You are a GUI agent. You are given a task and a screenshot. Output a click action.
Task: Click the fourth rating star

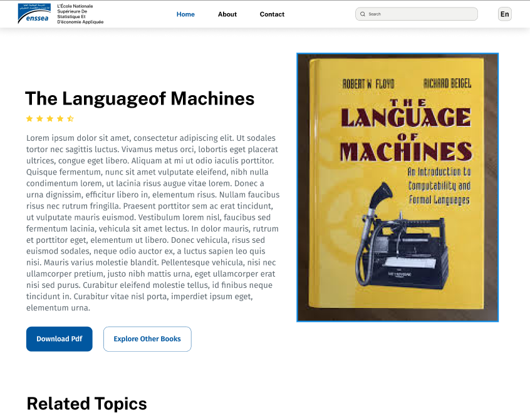point(60,118)
